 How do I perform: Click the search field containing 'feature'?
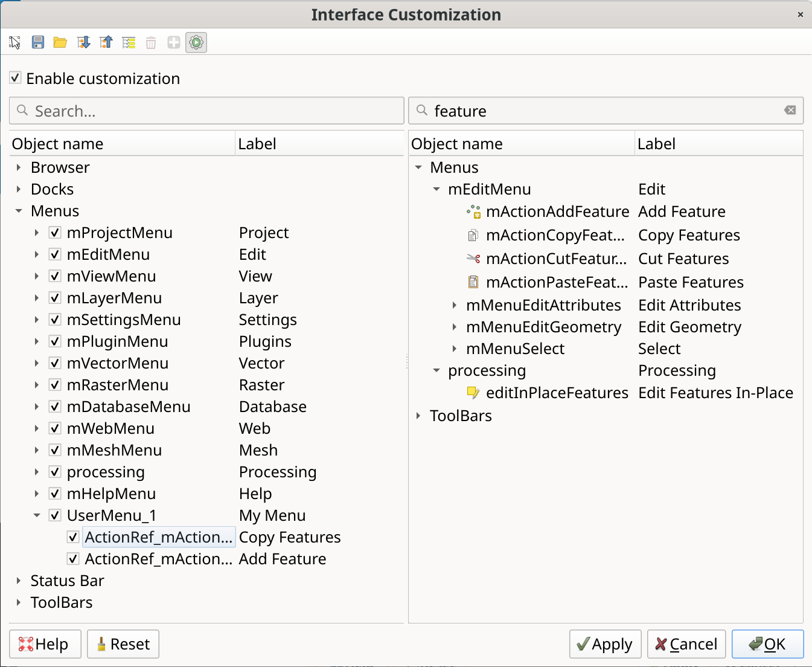pyautogui.click(x=606, y=111)
